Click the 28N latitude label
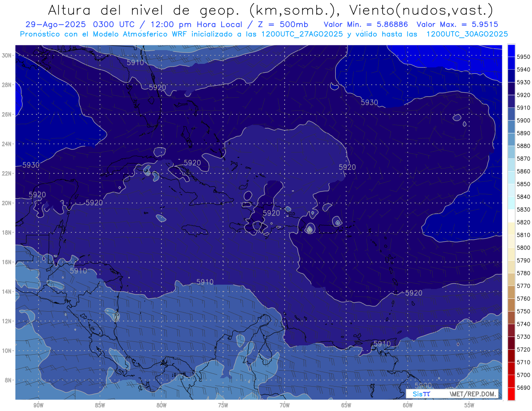The image size is (532, 411). [x=6, y=85]
